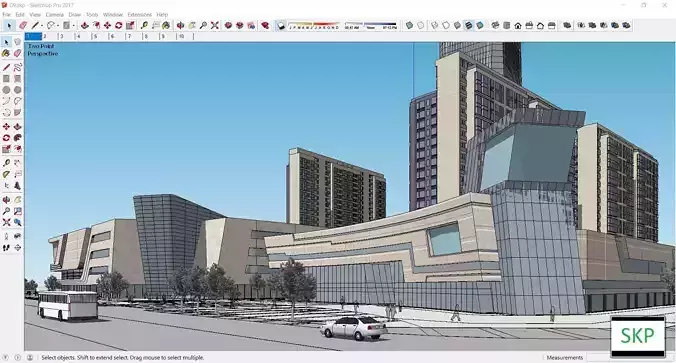Enable Shaded face style

coord(457,25)
